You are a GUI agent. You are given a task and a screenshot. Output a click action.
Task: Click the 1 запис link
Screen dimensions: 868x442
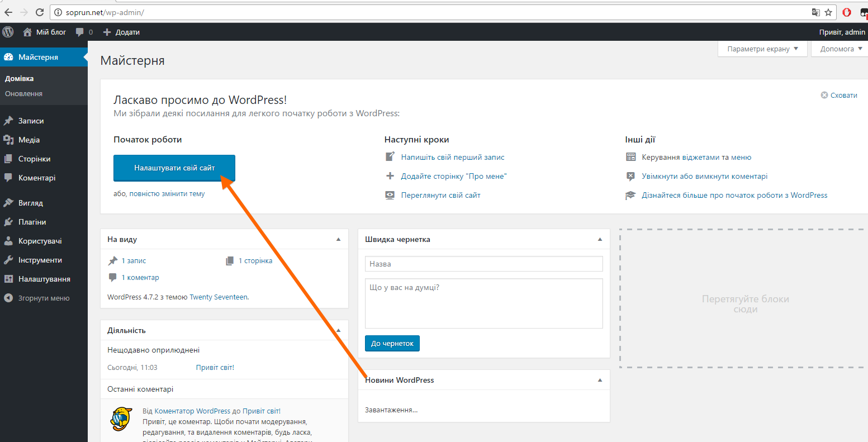pyautogui.click(x=134, y=260)
